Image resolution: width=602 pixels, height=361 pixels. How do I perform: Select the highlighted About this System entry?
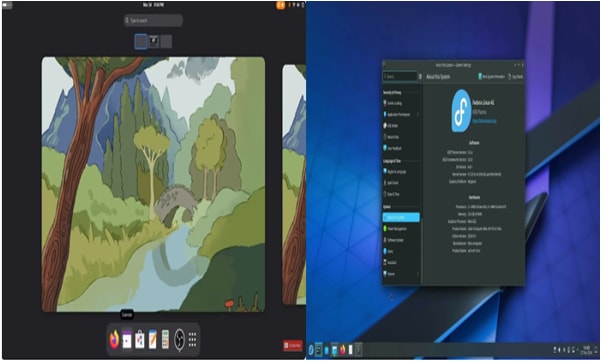pos(401,217)
